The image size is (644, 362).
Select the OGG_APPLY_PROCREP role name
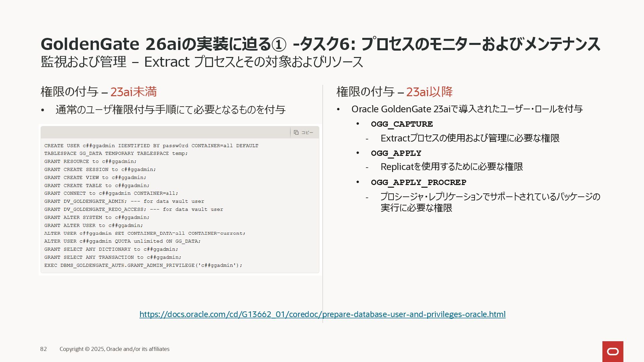(x=418, y=182)
